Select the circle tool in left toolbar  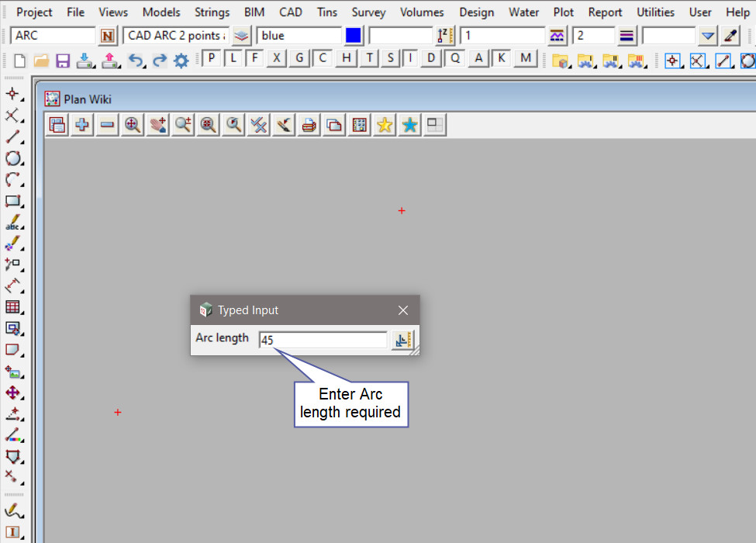pyautogui.click(x=12, y=158)
